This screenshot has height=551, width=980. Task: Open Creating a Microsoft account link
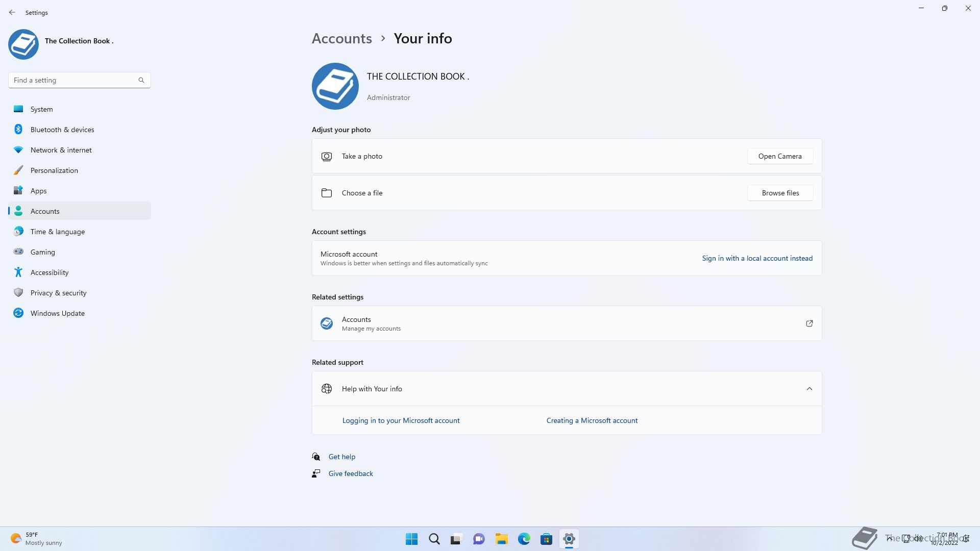pyautogui.click(x=592, y=420)
